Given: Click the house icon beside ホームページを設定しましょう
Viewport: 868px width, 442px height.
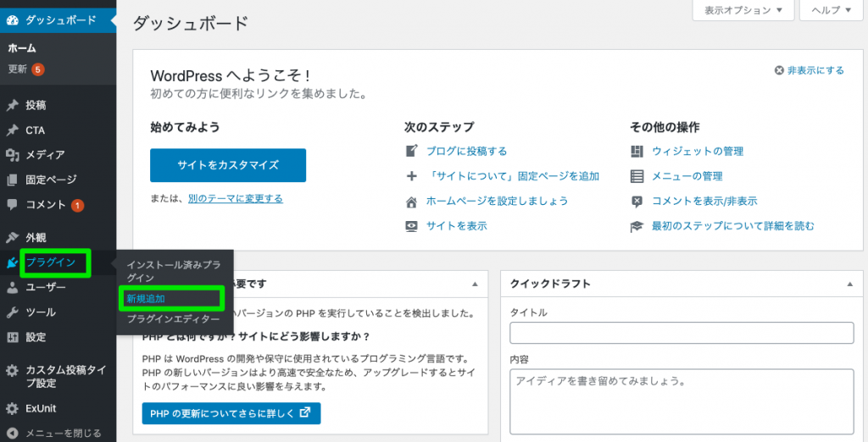Looking at the screenshot, I should 411,202.
